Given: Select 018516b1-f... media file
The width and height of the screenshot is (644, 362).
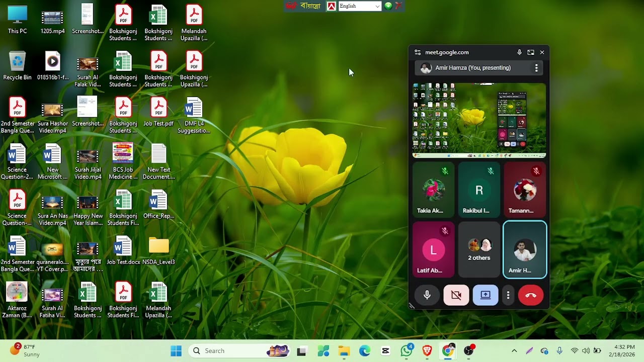Looking at the screenshot, I should coord(52,66).
